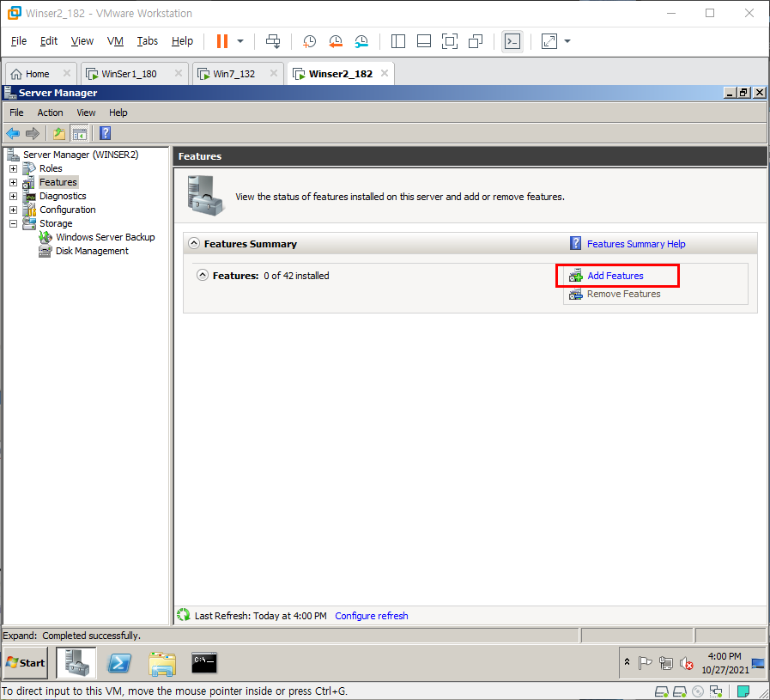Click Send Ctrl+Alt+Del icon
The height and width of the screenshot is (700, 770).
click(x=273, y=41)
